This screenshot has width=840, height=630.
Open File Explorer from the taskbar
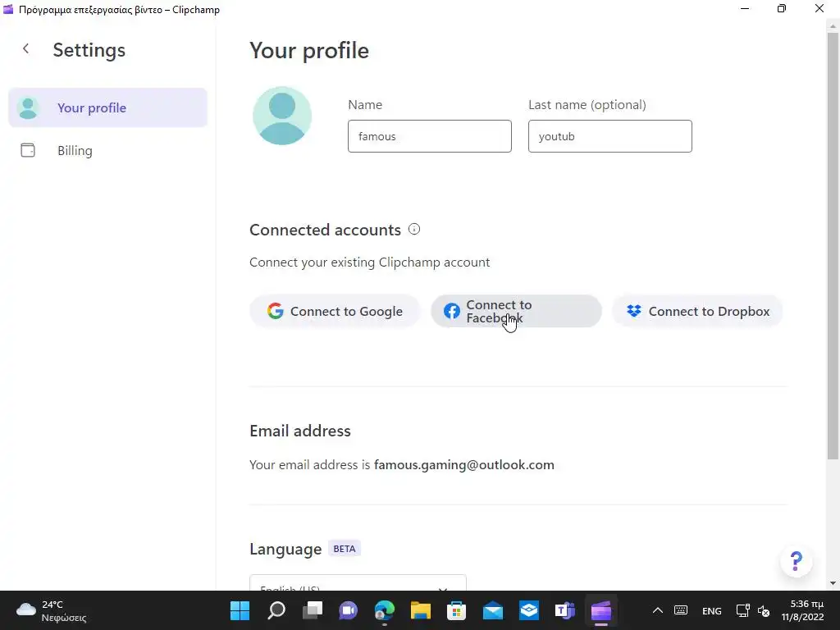(x=421, y=610)
